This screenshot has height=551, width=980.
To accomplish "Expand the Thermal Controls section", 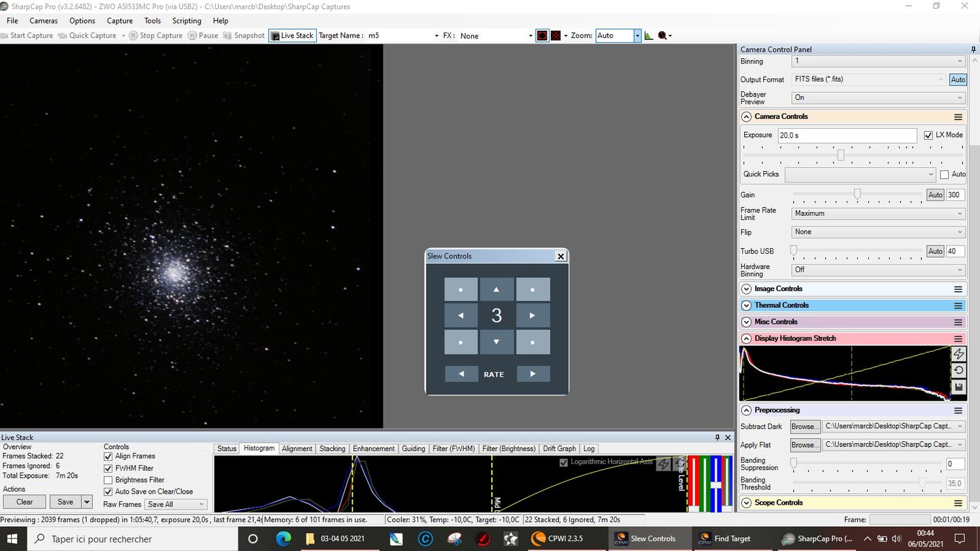I will 747,306.
